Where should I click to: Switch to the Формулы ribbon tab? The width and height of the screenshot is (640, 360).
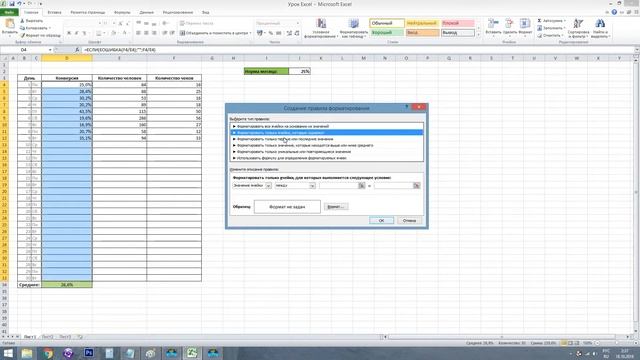pos(122,13)
